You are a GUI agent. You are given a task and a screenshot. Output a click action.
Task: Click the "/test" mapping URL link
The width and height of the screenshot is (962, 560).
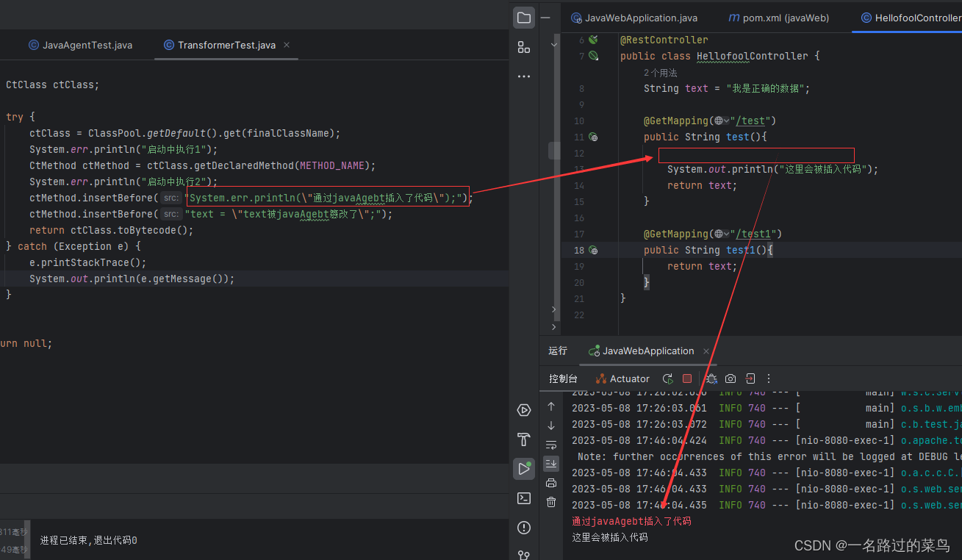[750, 121]
